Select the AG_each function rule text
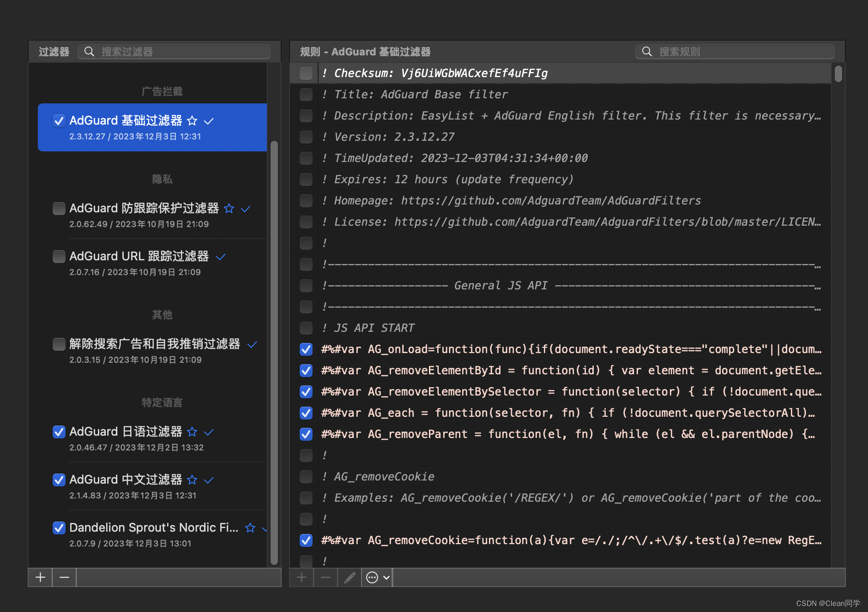 click(568, 413)
